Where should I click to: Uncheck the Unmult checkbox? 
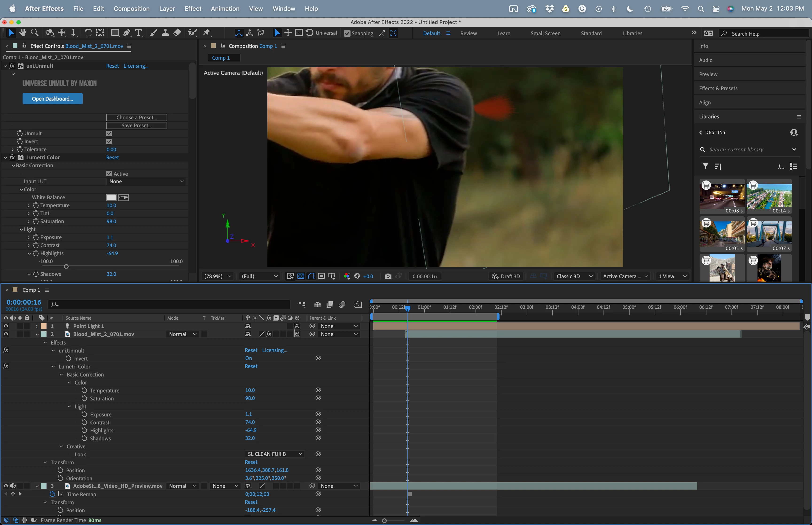coord(109,133)
